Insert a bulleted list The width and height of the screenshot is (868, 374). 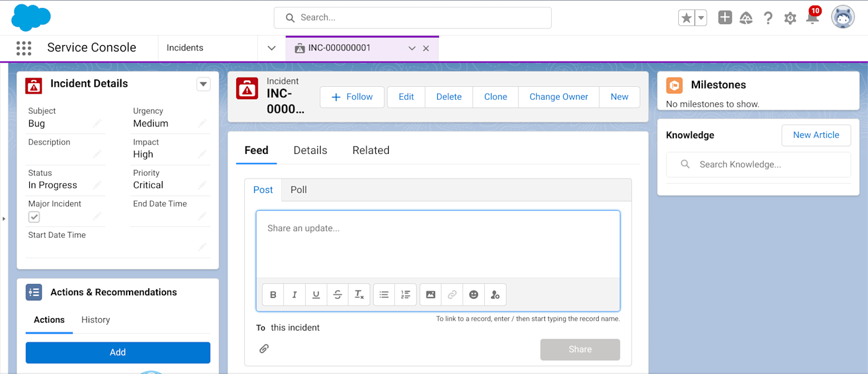[384, 295]
